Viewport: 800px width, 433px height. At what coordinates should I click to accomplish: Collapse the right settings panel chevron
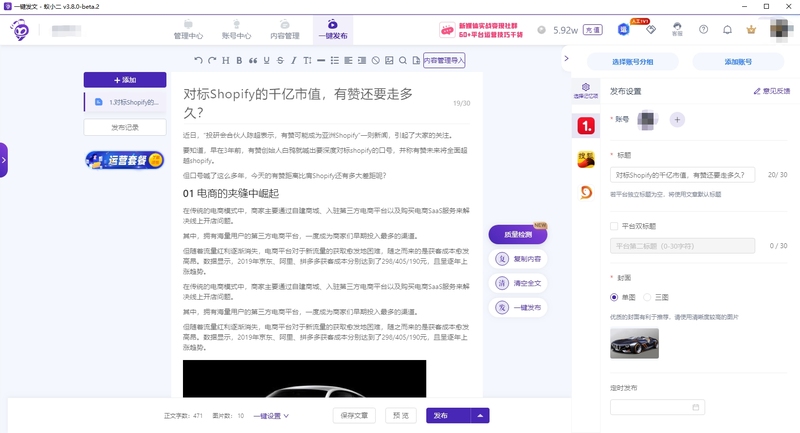[566, 58]
